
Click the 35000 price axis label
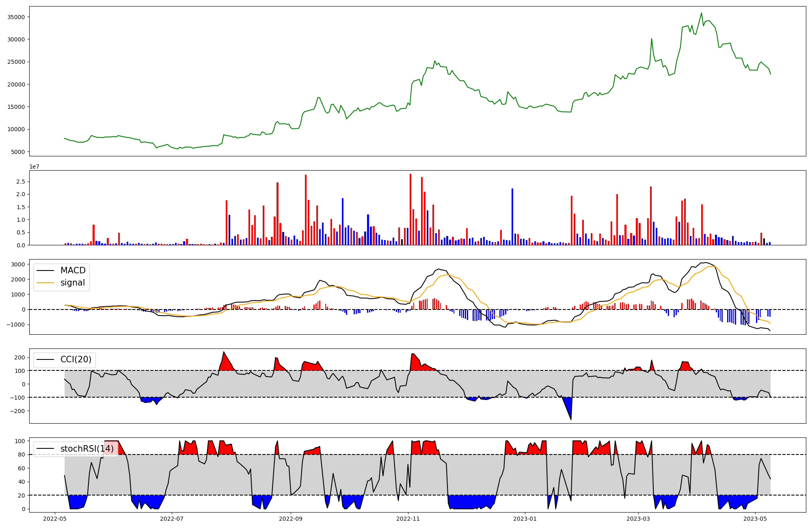tap(16, 17)
